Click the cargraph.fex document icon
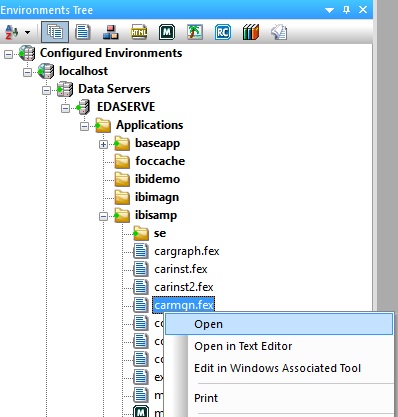398x417 pixels. [x=141, y=251]
